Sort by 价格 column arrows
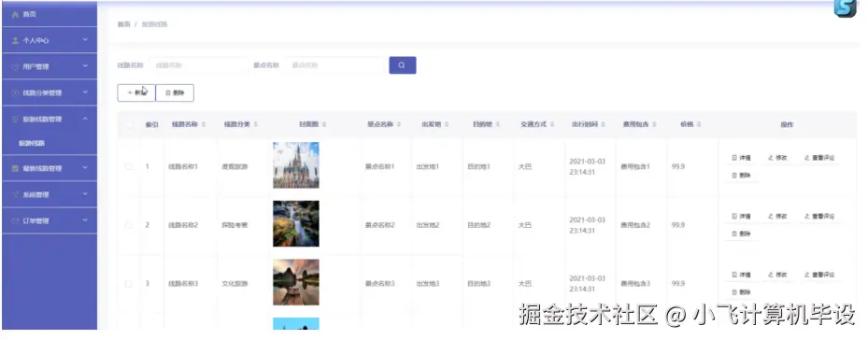868x340 pixels. pos(699,124)
